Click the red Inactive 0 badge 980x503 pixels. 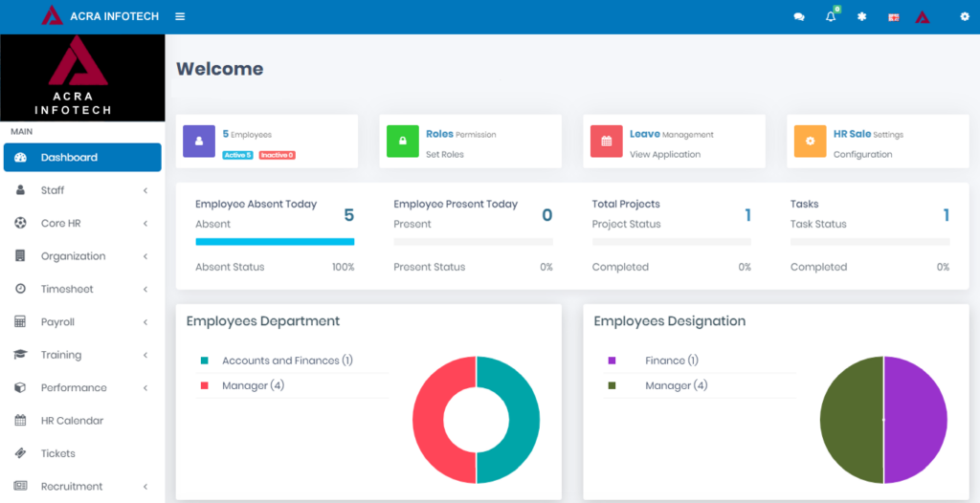277,155
